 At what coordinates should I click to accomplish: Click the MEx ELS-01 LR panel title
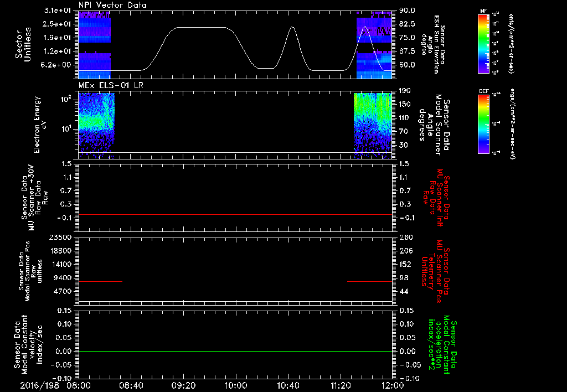(110, 85)
